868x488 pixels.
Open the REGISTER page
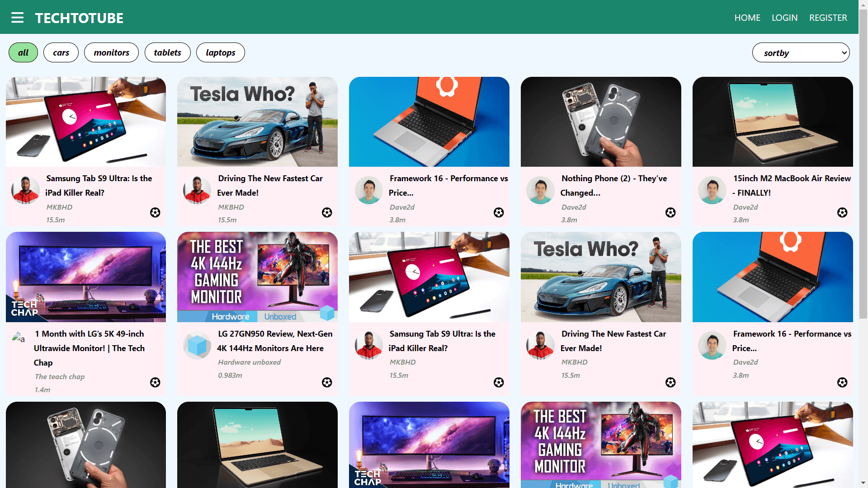828,18
